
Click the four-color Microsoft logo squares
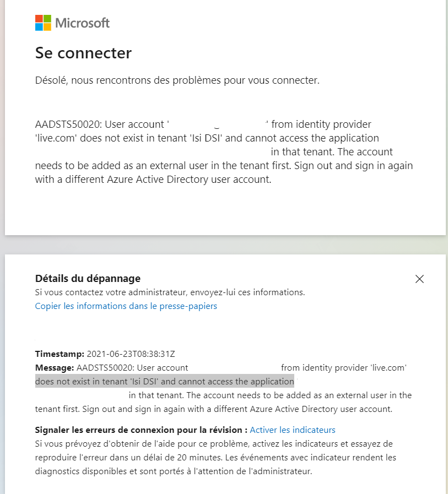(43, 23)
